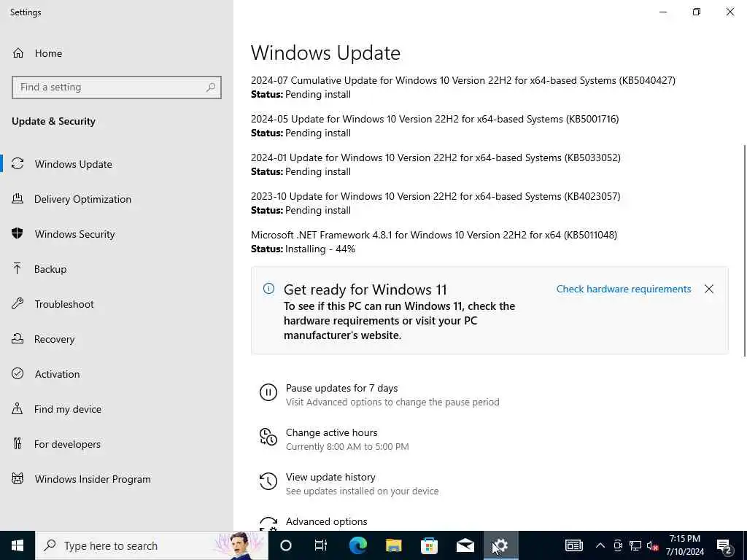Viewport: 747px width, 560px height.
Task: Click the Windows Update page heading
Action: click(x=325, y=52)
